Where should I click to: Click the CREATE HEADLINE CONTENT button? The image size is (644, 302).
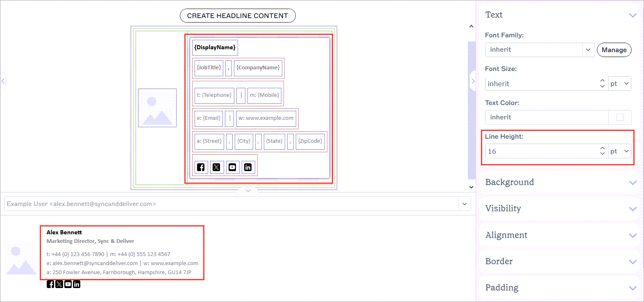[x=238, y=16]
